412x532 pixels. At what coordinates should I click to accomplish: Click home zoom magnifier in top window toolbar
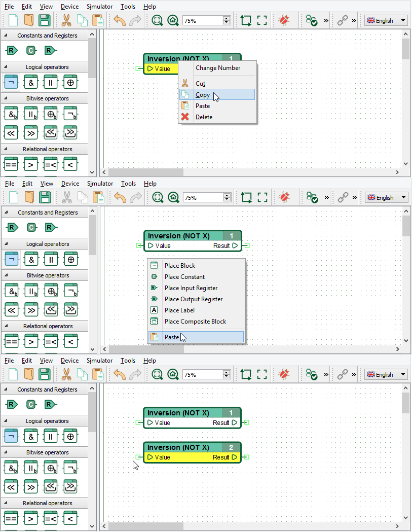pos(173,20)
